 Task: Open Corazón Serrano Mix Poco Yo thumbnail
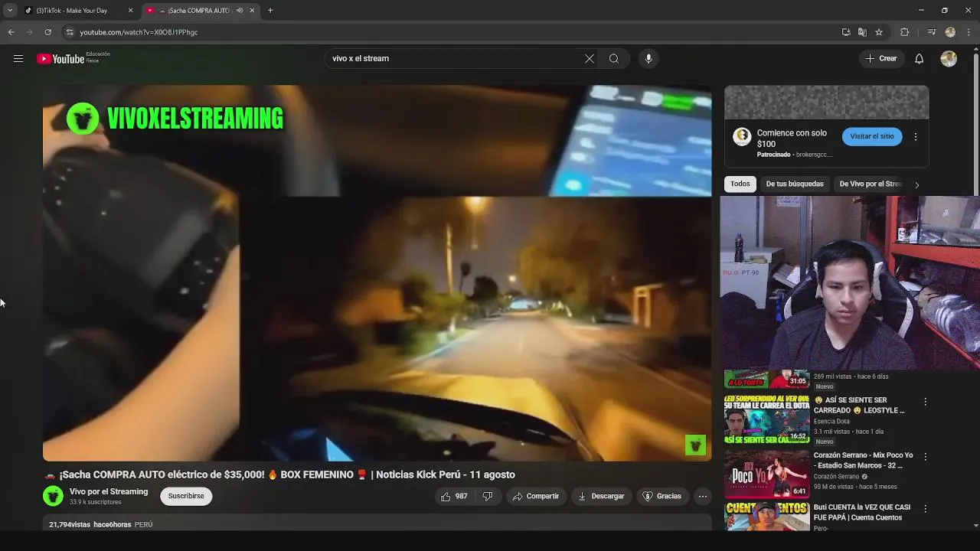(767, 474)
